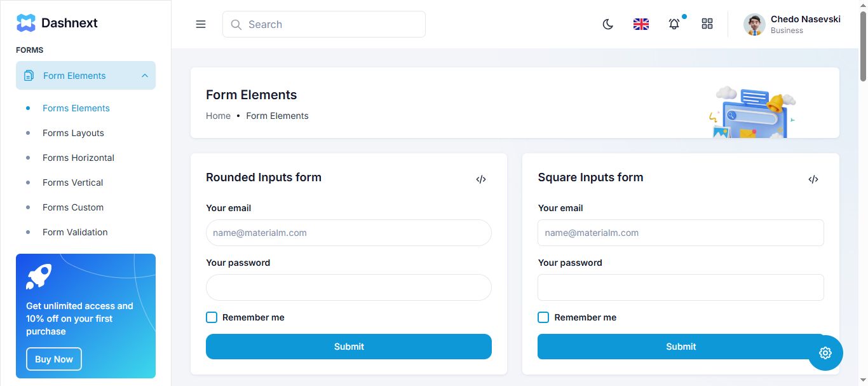
Task: Toggle dark mode moon icon
Action: 608,24
